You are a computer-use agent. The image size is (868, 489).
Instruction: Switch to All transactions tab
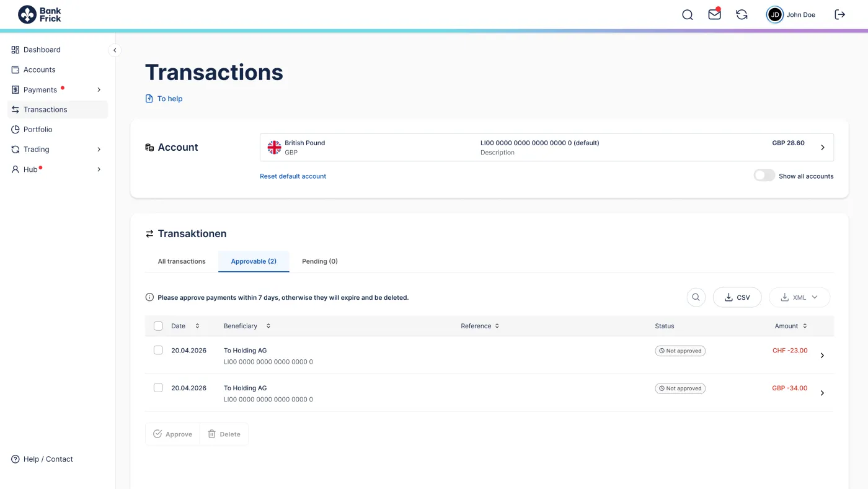(x=182, y=261)
